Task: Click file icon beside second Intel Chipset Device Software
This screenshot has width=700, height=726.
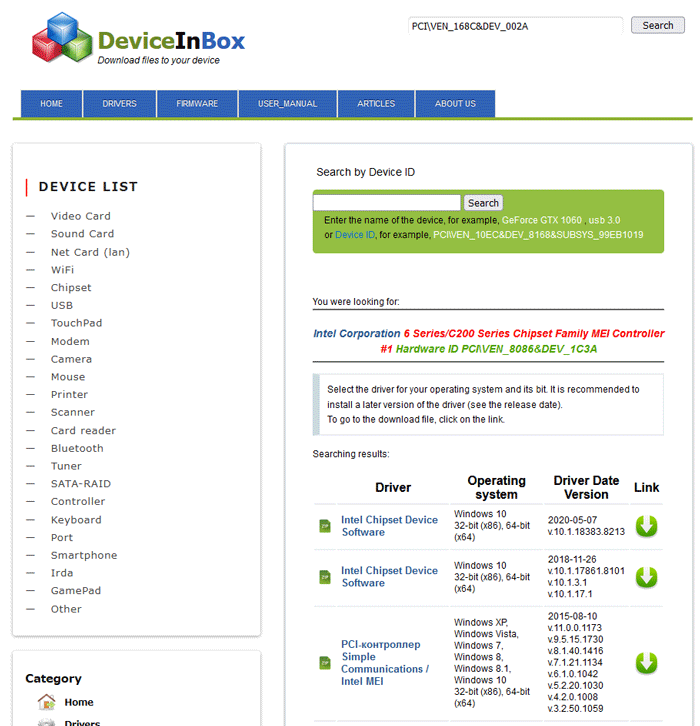Action: [325, 577]
